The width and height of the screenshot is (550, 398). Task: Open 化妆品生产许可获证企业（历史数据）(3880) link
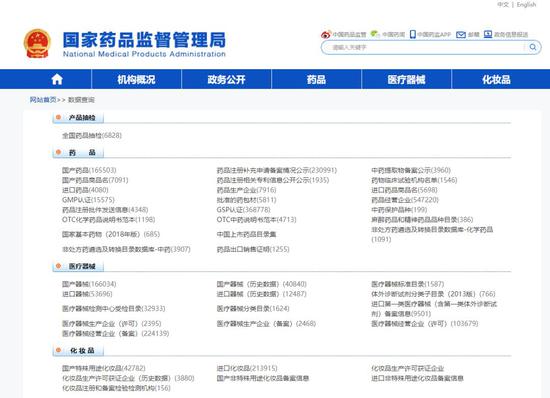pyautogui.click(x=128, y=378)
